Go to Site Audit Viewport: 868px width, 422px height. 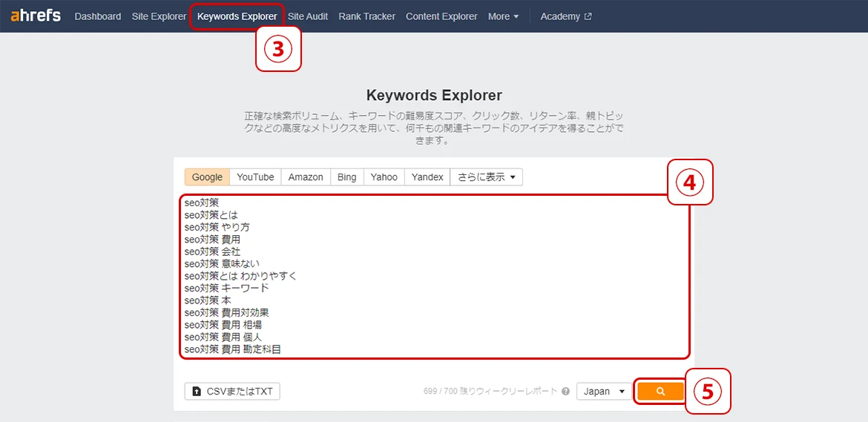[308, 16]
